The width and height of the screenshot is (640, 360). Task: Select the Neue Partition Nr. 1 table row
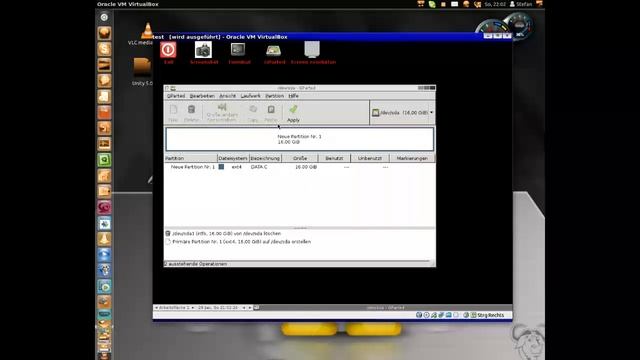coord(300,167)
